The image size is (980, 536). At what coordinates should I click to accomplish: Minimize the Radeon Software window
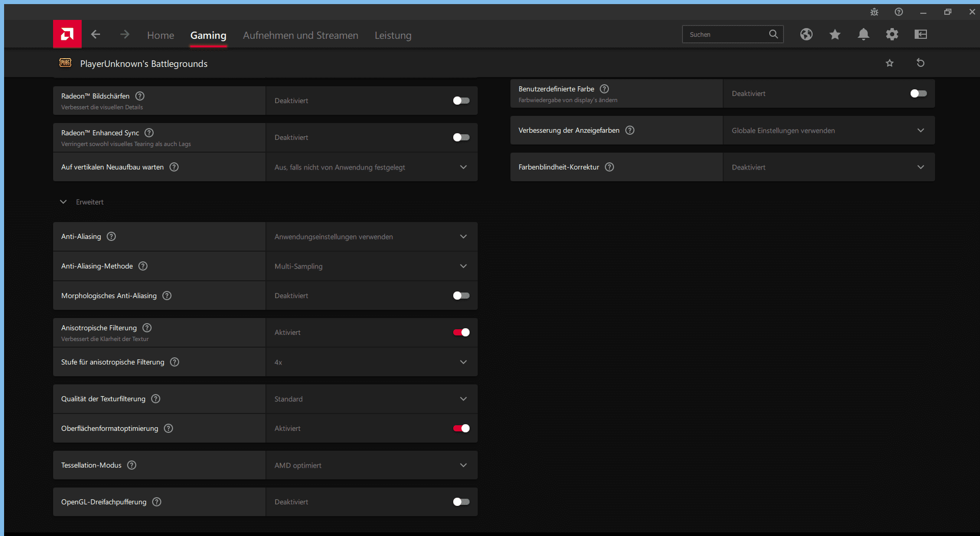click(x=923, y=12)
